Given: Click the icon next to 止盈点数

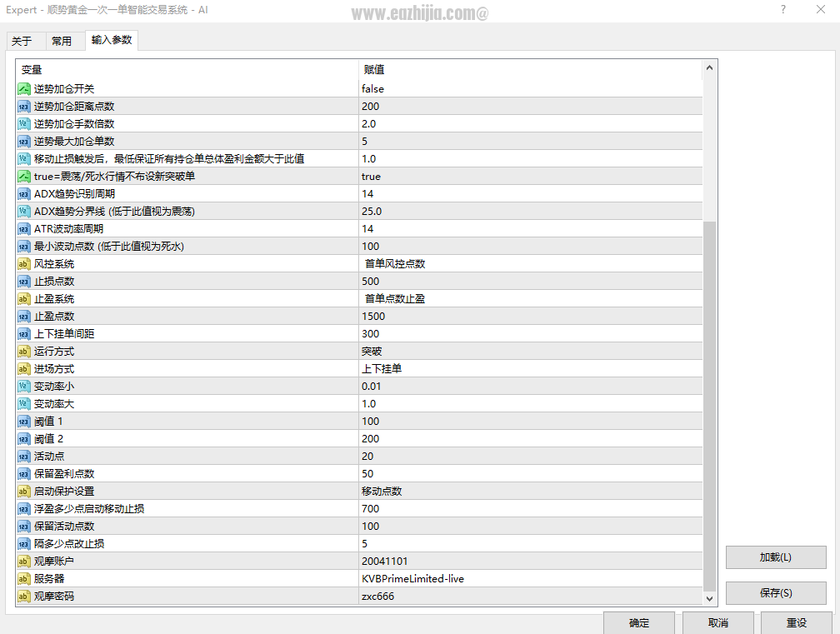Looking at the screenshot, I should (23, 317).
